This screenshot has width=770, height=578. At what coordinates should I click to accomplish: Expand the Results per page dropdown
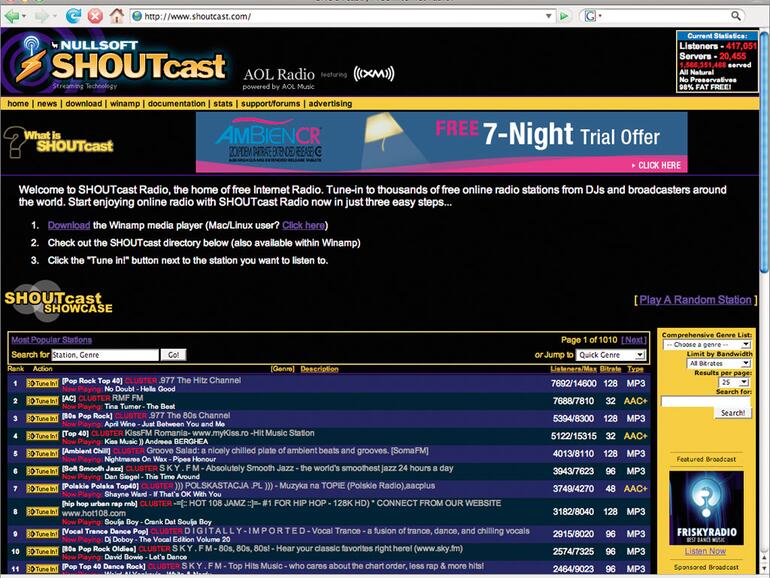(734, 382)
